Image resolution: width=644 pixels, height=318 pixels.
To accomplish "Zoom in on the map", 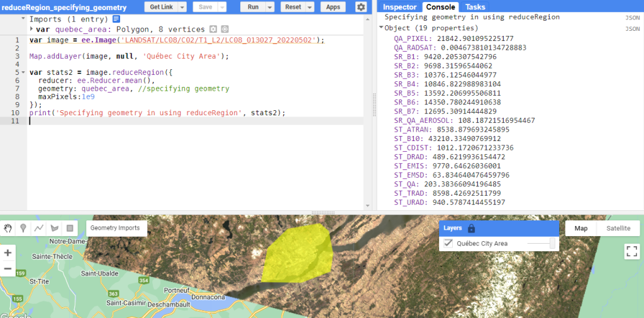I will pyautogui.click(x=8, y=253).
